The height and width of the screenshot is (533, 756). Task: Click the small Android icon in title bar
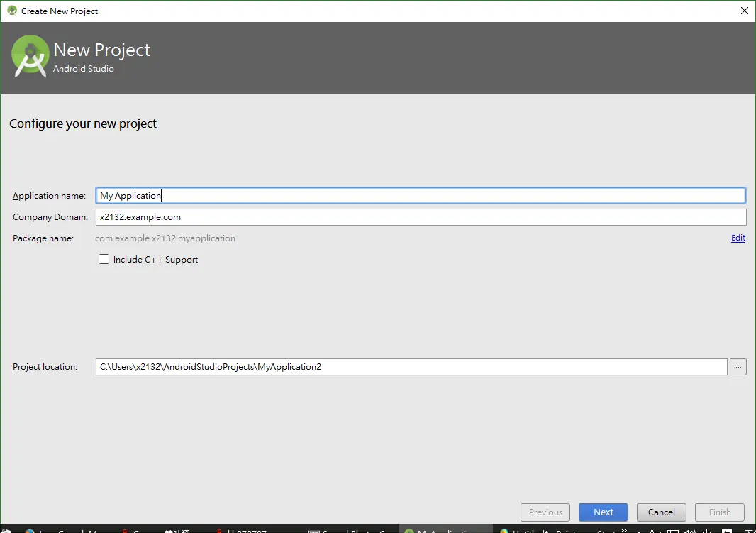pyautogui.click(x=12, y=11)
